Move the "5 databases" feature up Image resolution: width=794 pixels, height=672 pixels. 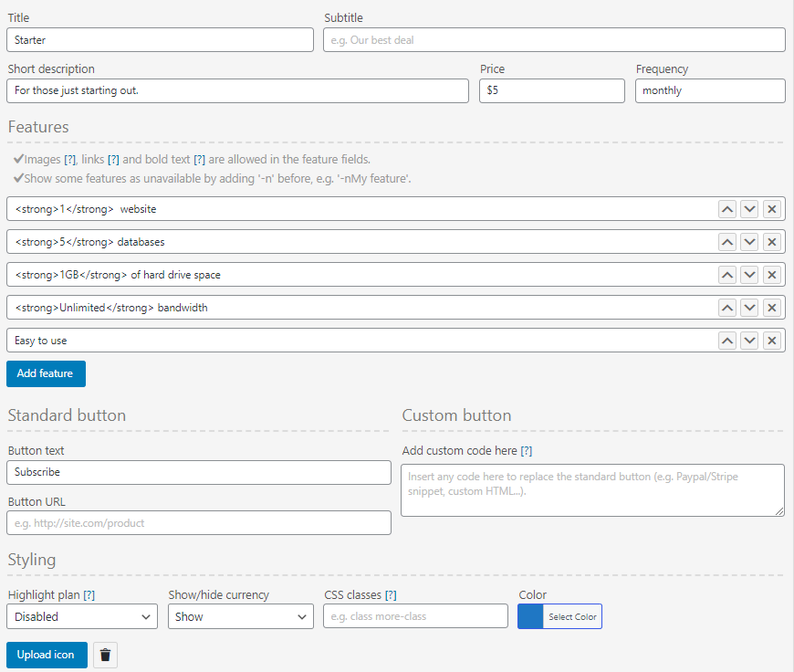727,241
